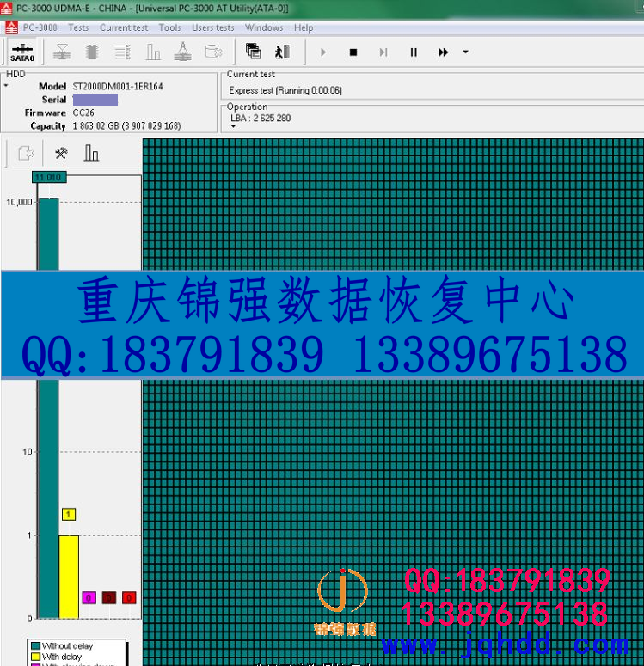Open the Users tests menu
Image resolution: width=644 pixels, height=666 pixels.
point(213,27)
